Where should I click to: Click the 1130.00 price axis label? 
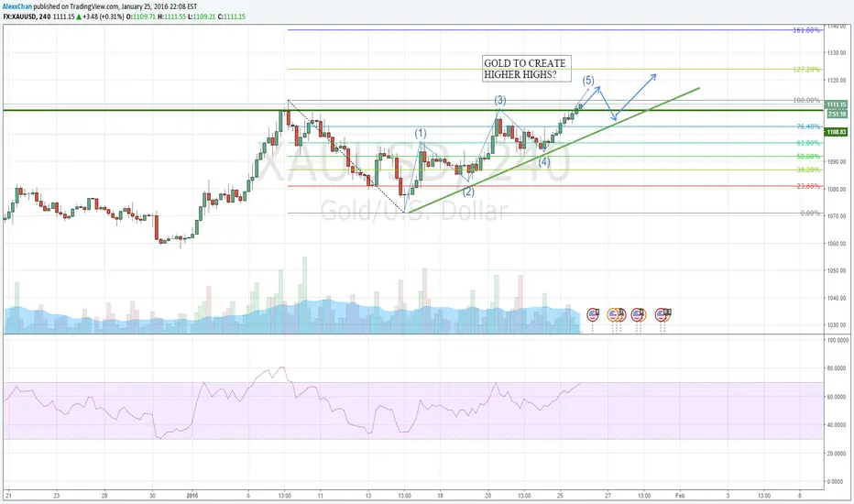coord(836,53)
